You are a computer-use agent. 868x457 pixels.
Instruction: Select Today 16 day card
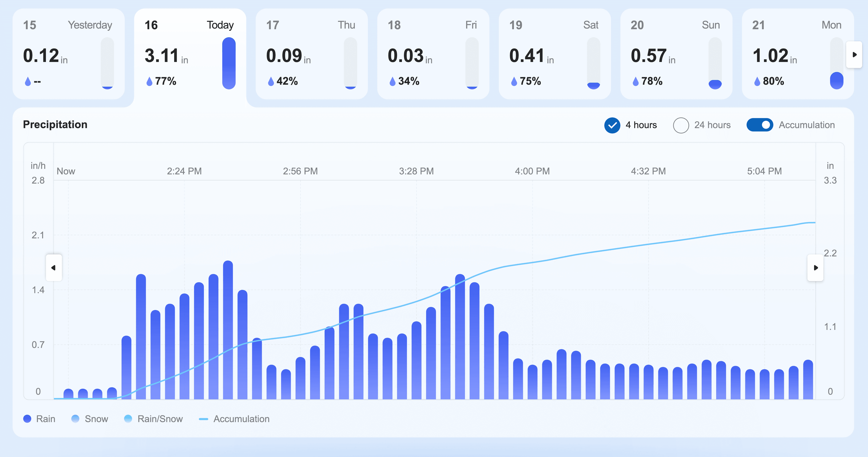pos(190,54)
